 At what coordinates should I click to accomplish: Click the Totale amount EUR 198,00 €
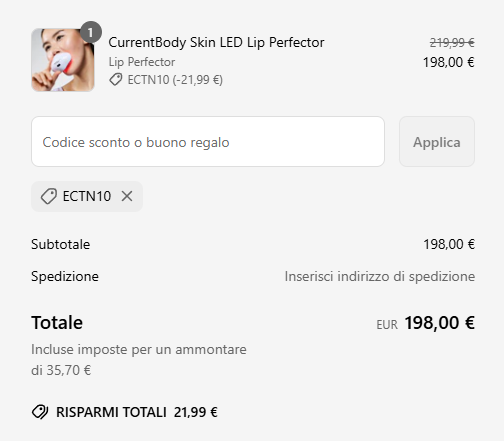click(426, 323)
